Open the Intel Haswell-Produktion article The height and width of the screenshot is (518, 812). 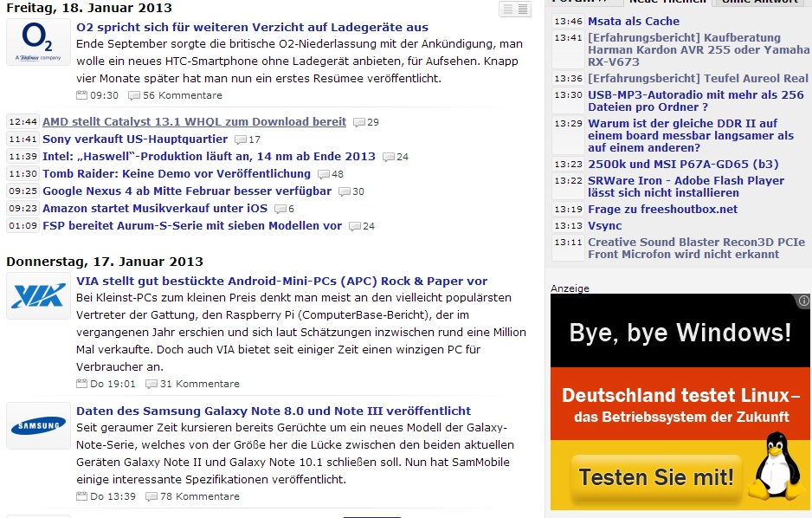coord(209,157)
